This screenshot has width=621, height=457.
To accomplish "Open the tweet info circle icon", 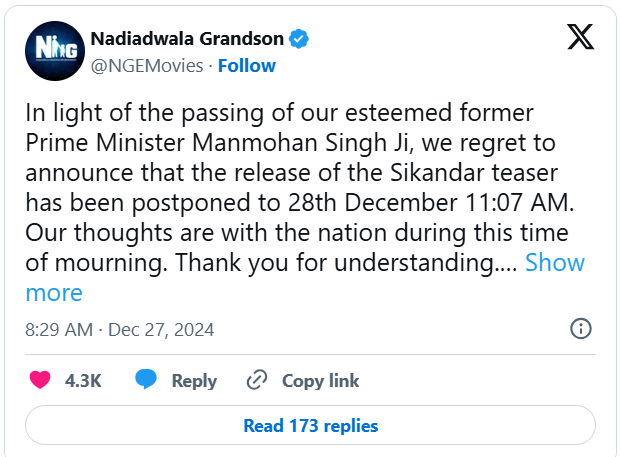I will tap(581, 329).
